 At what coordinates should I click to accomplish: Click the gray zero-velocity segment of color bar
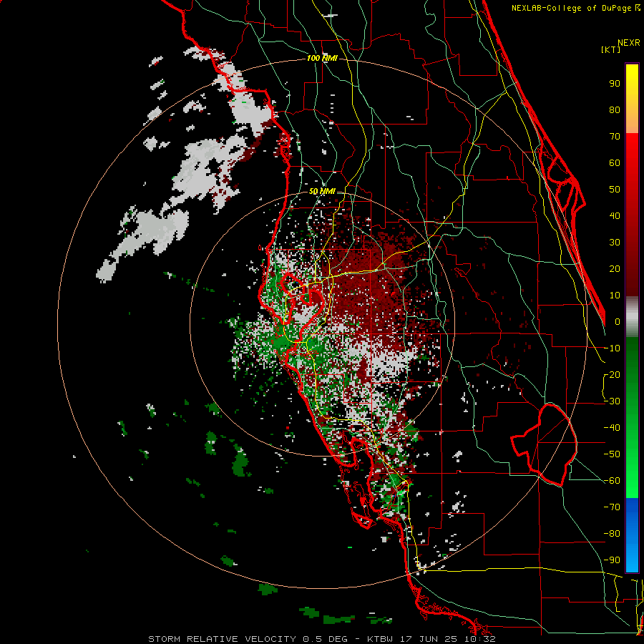click(632, 317)
